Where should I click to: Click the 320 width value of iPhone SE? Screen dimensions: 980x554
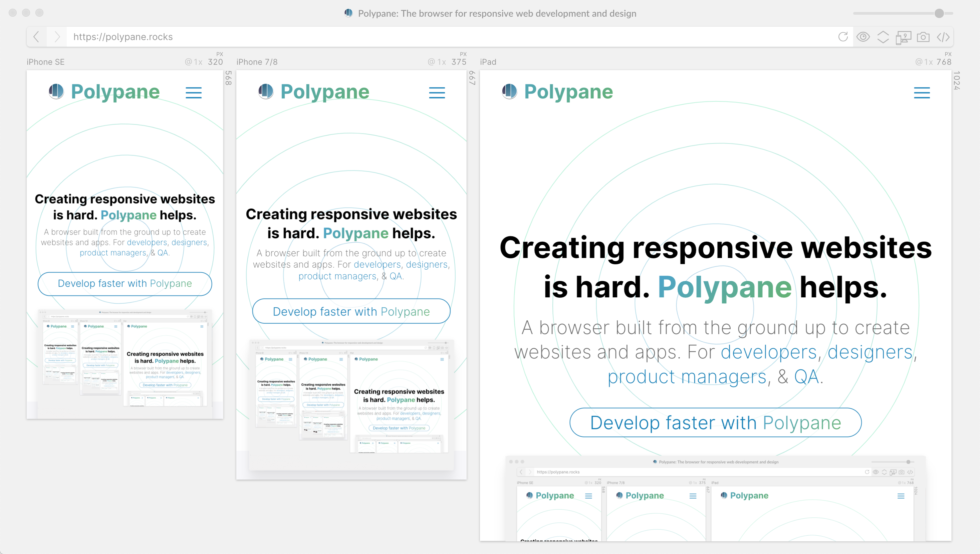(215, 62)
